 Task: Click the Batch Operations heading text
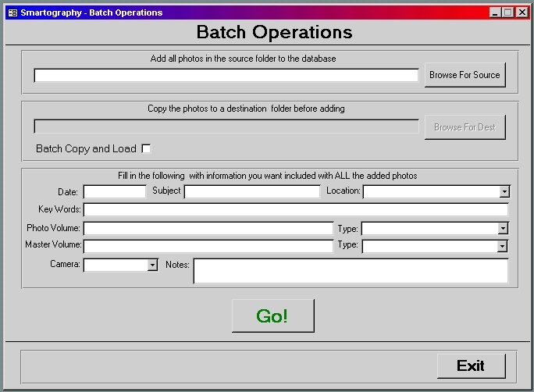point(274,32)
